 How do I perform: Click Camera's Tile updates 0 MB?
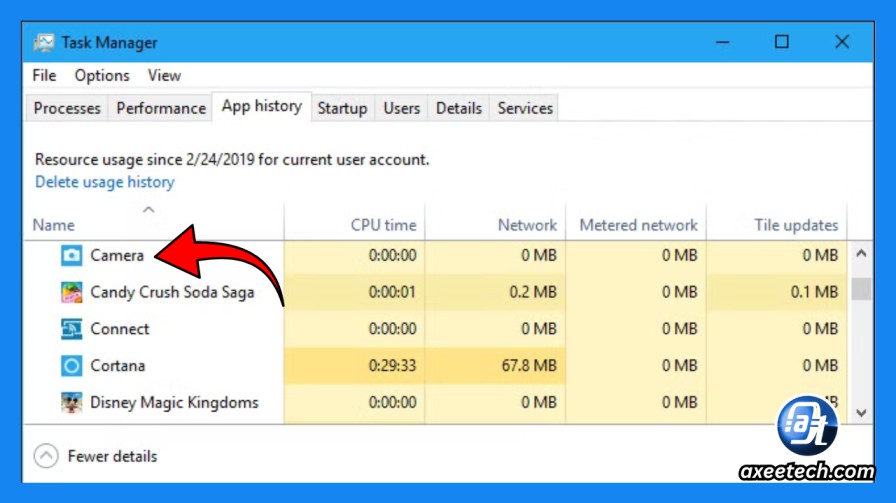820,255
